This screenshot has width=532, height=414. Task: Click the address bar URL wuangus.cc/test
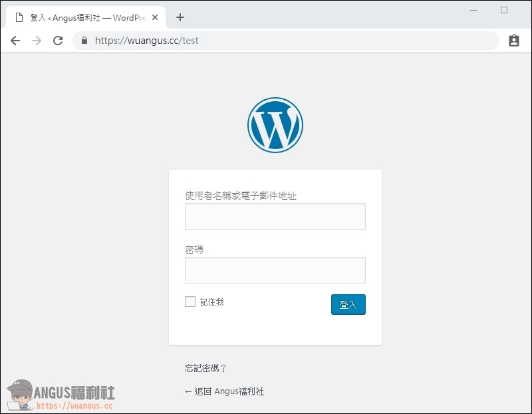click(146, 41)
